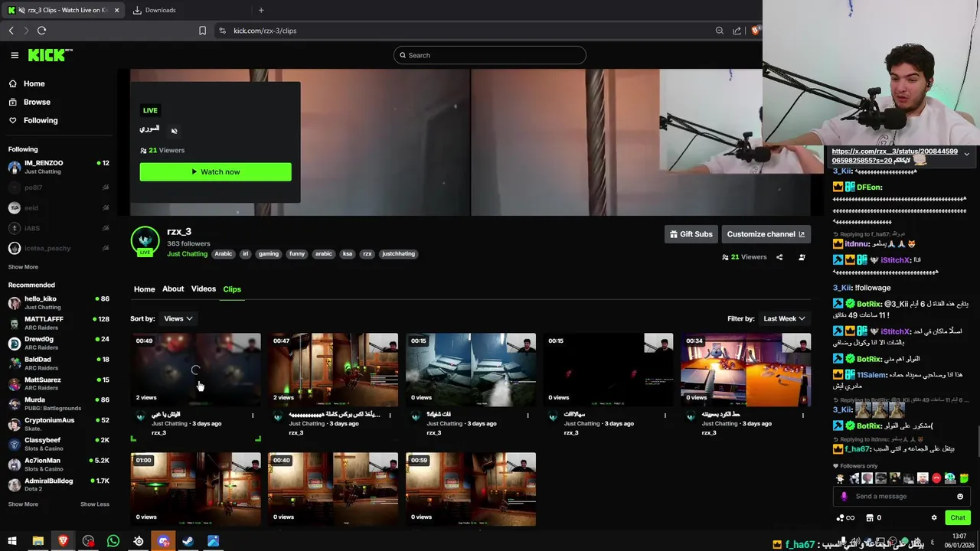Image resolution: width=980 pixels, height=551 pixels.
Task: Click the address bar URL kick.com/rzx-3/clips
Action: coord(265,31)
